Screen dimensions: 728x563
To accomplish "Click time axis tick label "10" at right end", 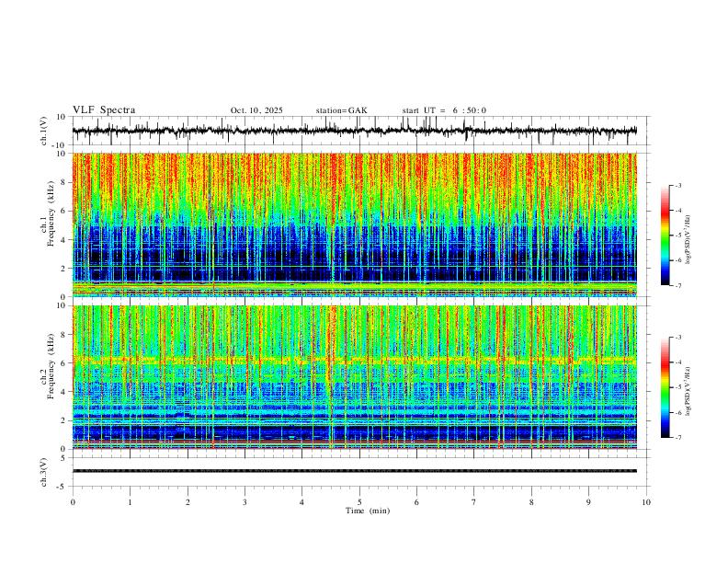I will point(646,502).
